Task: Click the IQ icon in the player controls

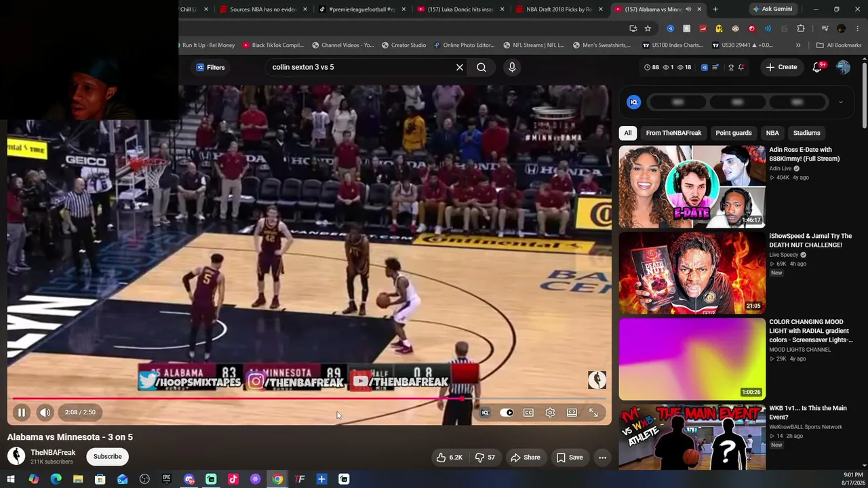Action: [x=485, y=412]
